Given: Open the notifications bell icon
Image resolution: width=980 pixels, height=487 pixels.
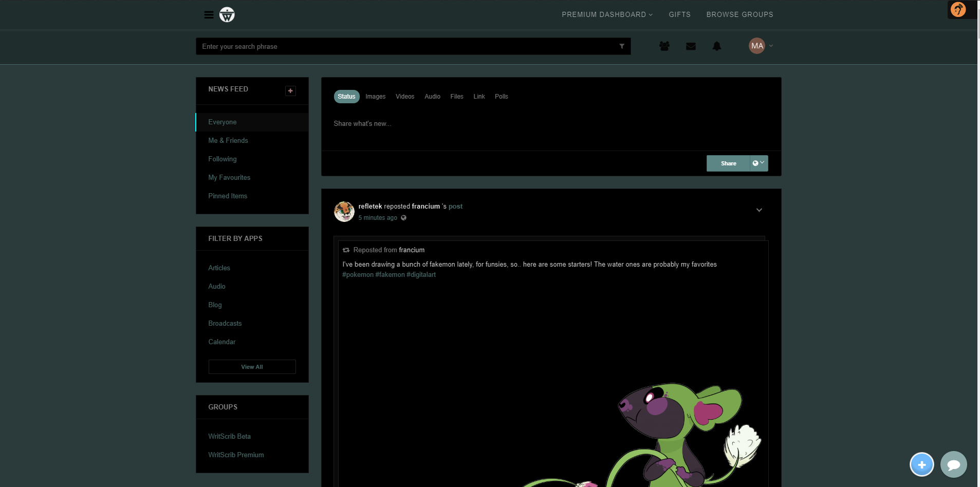Looking at the screenshot, I should click(x=717, y=46).
